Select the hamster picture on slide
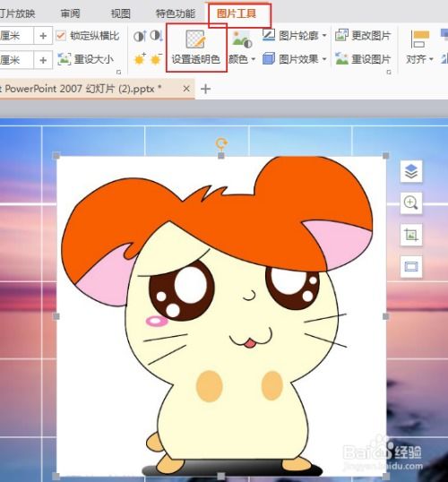 (221, 316)
